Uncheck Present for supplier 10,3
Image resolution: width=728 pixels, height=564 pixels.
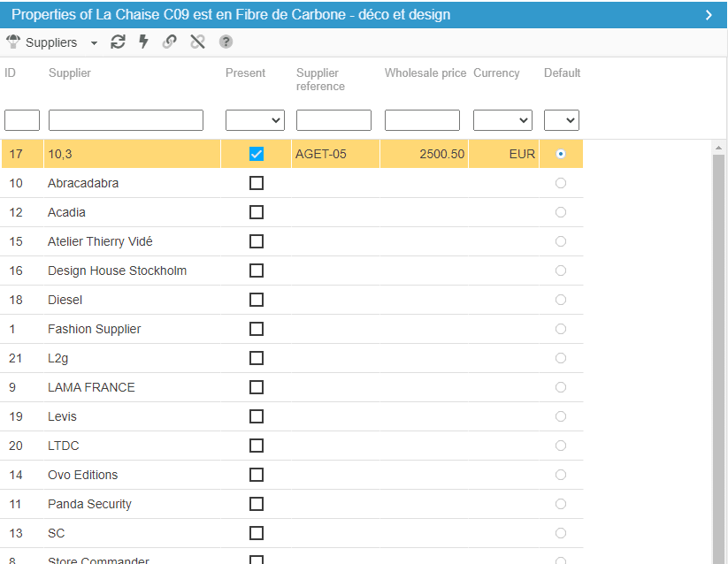[x=257, y=154]
